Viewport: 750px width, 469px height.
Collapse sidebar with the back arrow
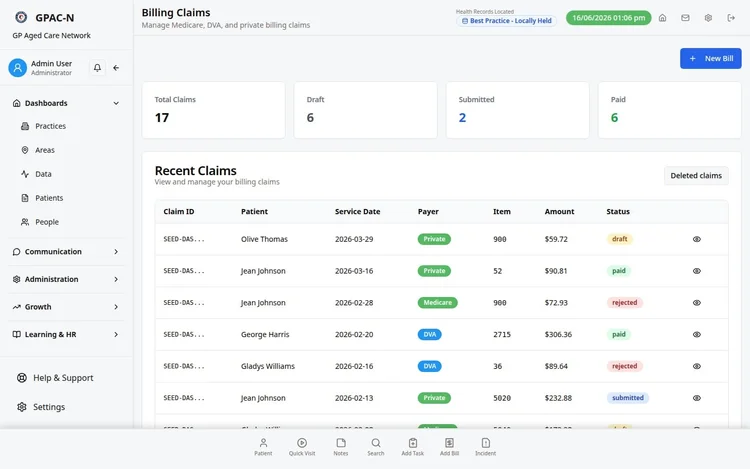point(116,68)
